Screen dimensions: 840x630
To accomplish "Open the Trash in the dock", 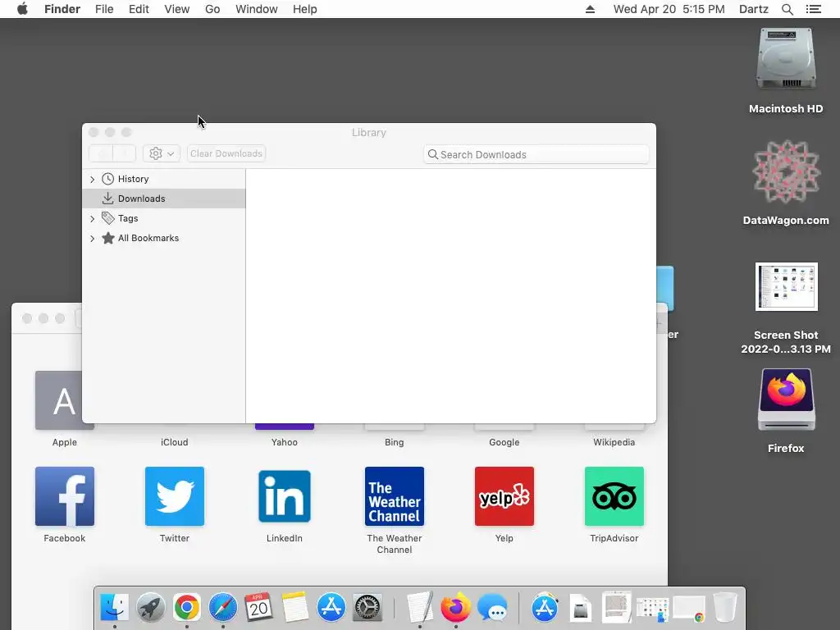I will (725, 608).
